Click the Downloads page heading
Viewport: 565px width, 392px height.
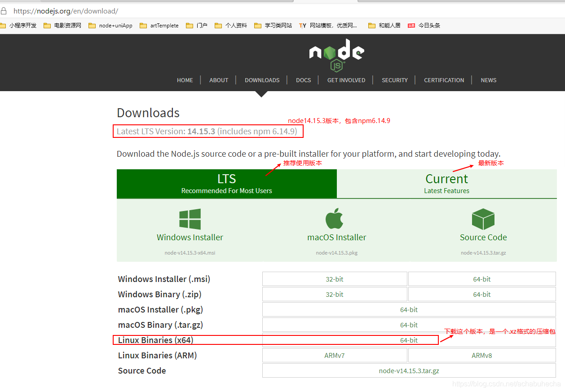coord(148,113)
